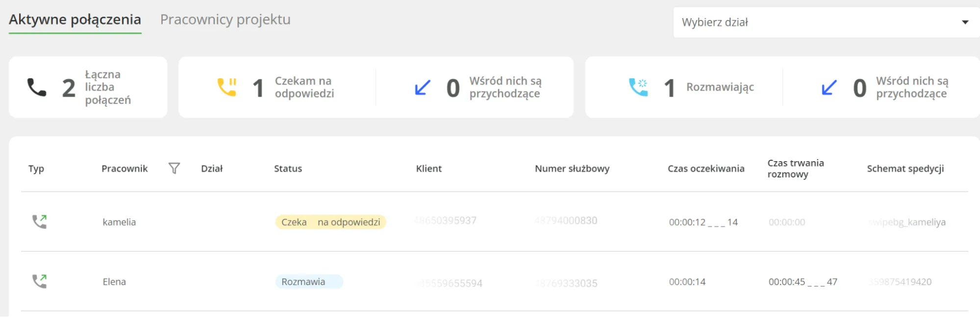The width and height of the screenshot is (980, 317).
Task: Click the Klient column header
Action: click(428, 169)
